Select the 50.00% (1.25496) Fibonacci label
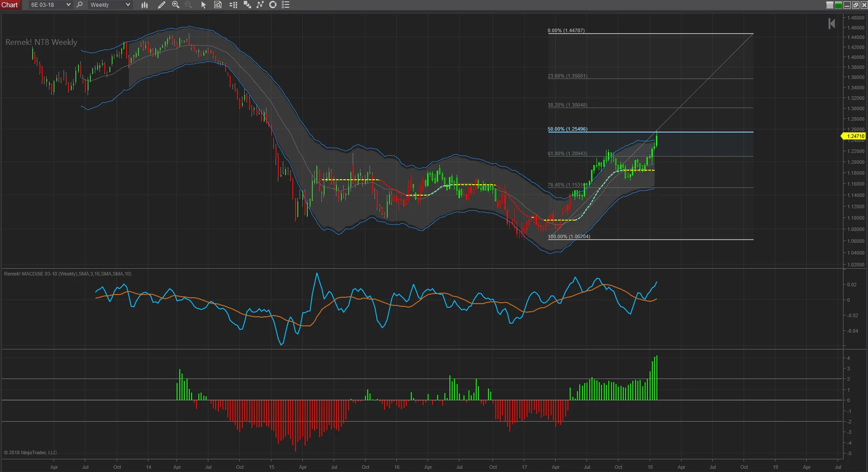This screenshot has width=868, height=472. click(567, 129)
